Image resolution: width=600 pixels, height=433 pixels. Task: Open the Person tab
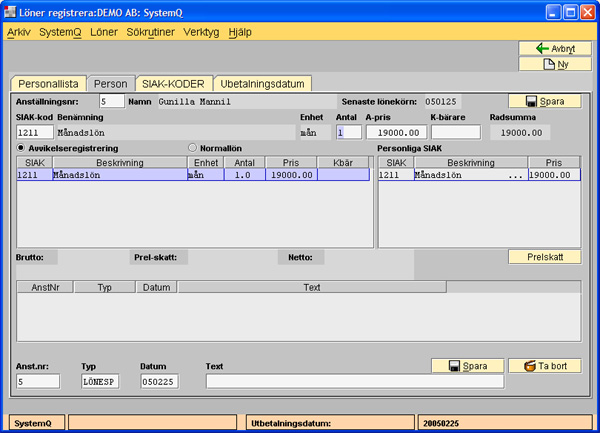[110, 84]
